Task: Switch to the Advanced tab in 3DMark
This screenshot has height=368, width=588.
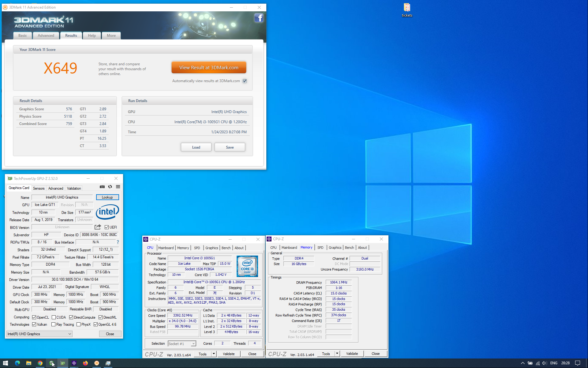Action: coord(46,36)
